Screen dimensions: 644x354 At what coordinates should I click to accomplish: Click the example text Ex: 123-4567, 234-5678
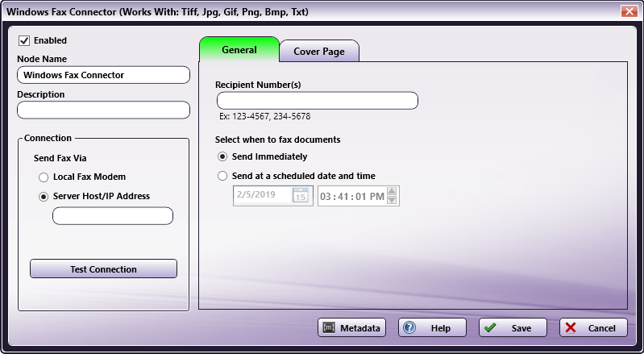coord(265,116)
